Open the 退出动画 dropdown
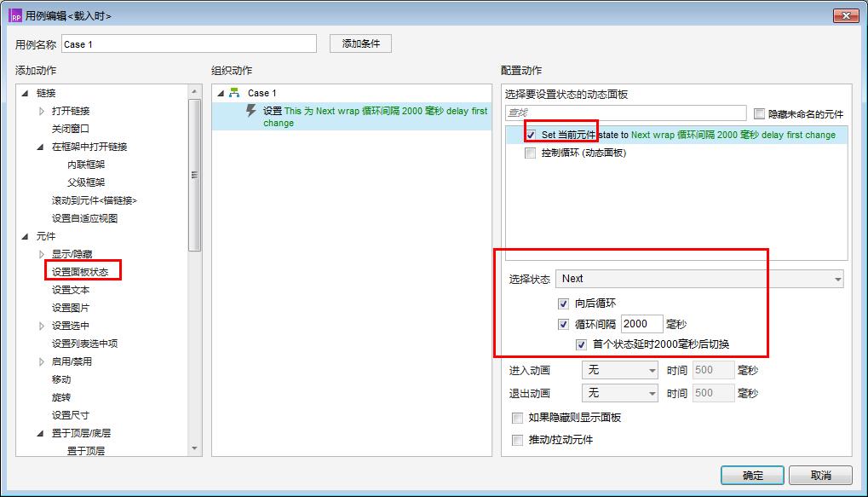868x497 pixels. [619, 393]
